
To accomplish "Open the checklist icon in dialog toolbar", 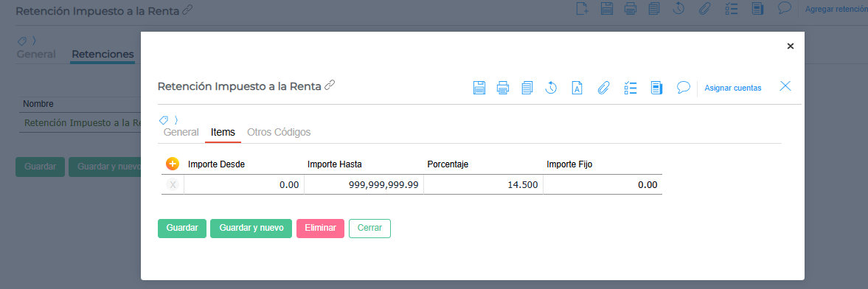I will pos(630,88).
